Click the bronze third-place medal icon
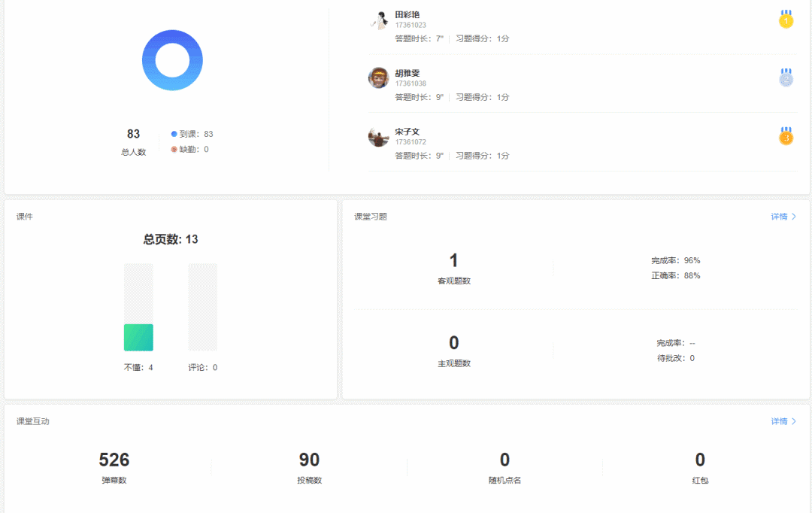This screenshot has height=513, width=812. point(786,136)
